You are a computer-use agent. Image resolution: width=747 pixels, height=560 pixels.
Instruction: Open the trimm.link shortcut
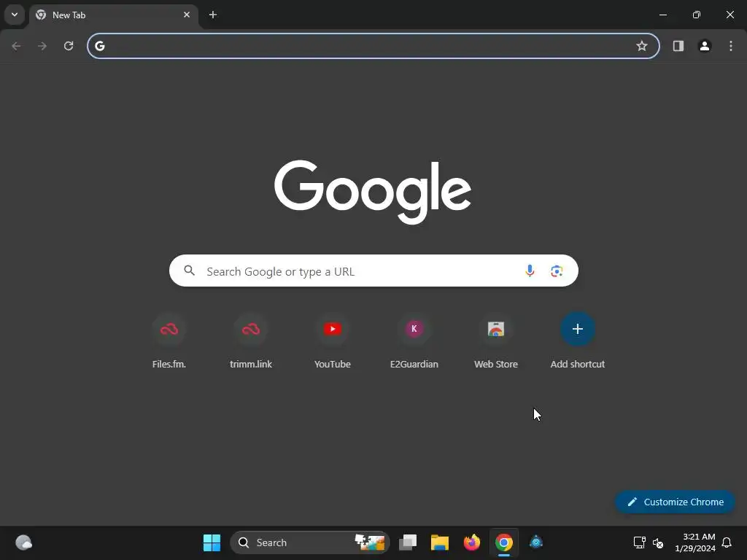point(251,341)
